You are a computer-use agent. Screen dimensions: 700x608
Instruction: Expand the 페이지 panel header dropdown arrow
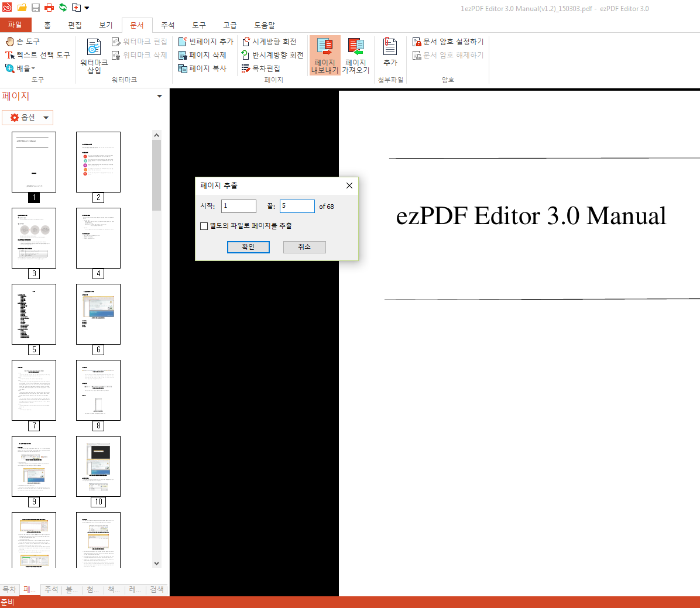click(x=159, y=96)
